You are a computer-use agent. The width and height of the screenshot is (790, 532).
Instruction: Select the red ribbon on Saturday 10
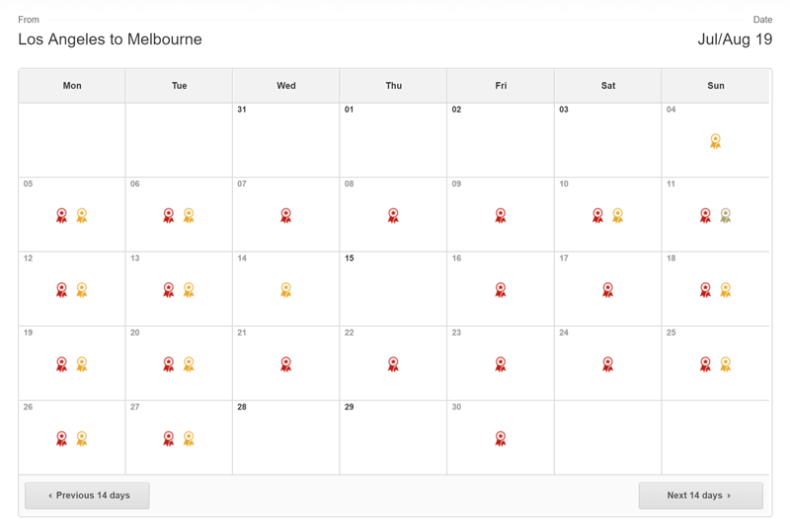click(597, 215)
